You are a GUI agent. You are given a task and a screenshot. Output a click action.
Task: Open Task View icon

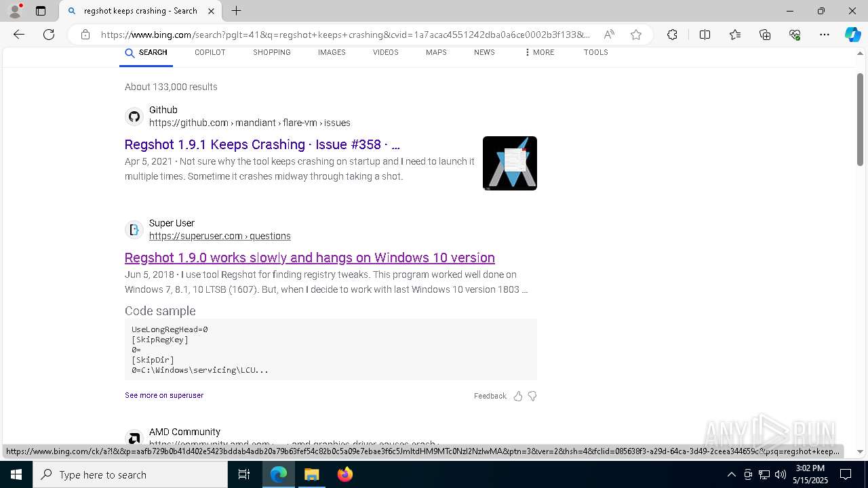[244, 474]
